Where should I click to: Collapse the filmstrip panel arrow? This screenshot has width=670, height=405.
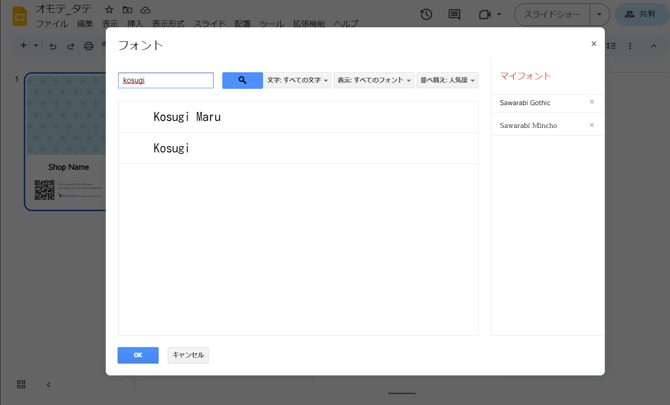(x=48, y=384)
